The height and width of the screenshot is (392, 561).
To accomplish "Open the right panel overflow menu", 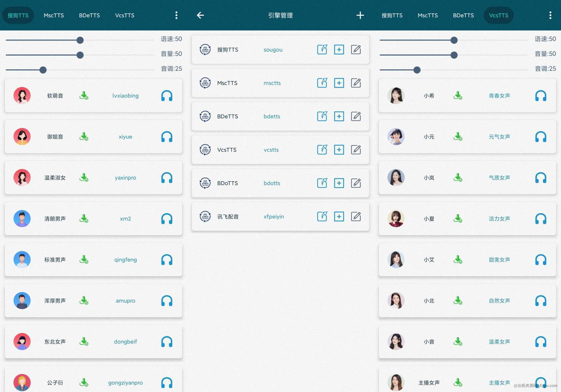I will point(550,15).
